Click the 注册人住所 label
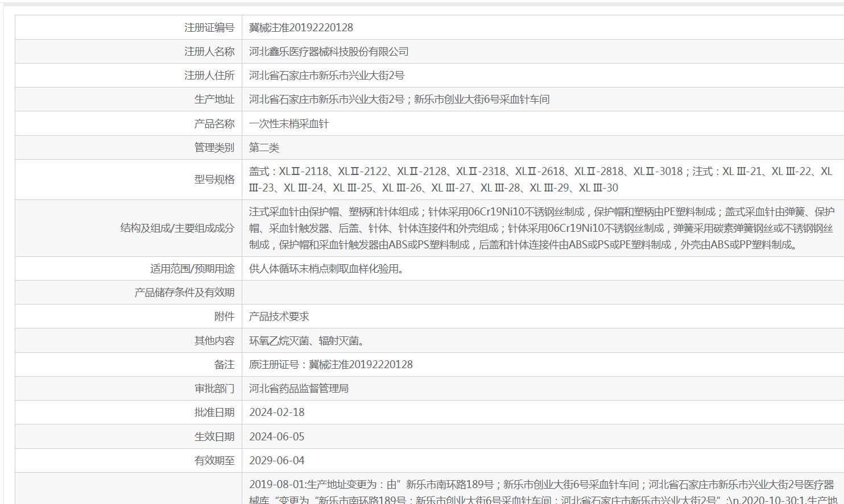 point(209,75)
